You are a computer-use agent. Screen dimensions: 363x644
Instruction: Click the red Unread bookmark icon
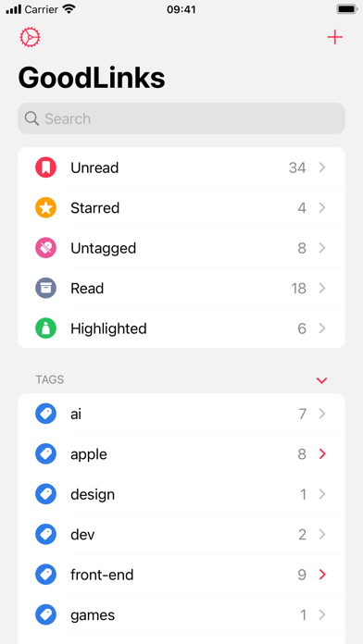click(45, 167)
